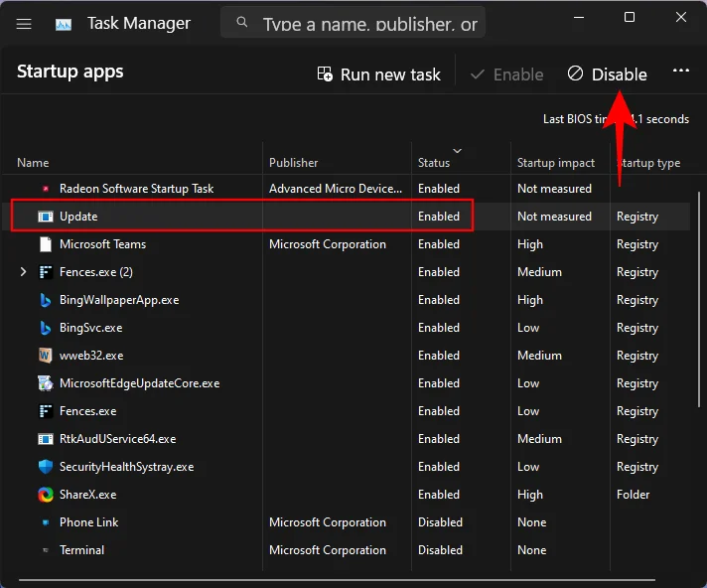The width and height of the screenshot is (707, 588).
Task: Click Run new task button
Action: [378, 74]
